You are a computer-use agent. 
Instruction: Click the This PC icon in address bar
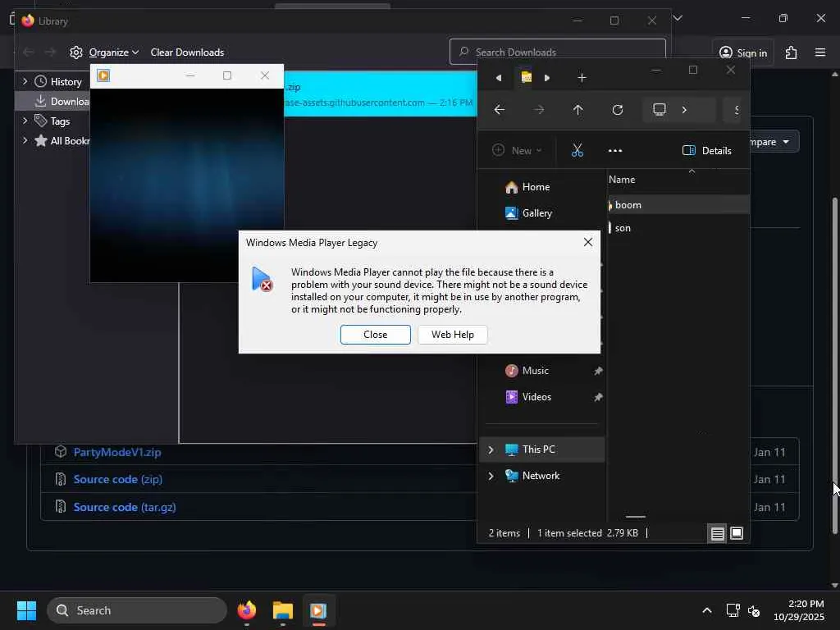pyautogui.click(x=659, y=110)
